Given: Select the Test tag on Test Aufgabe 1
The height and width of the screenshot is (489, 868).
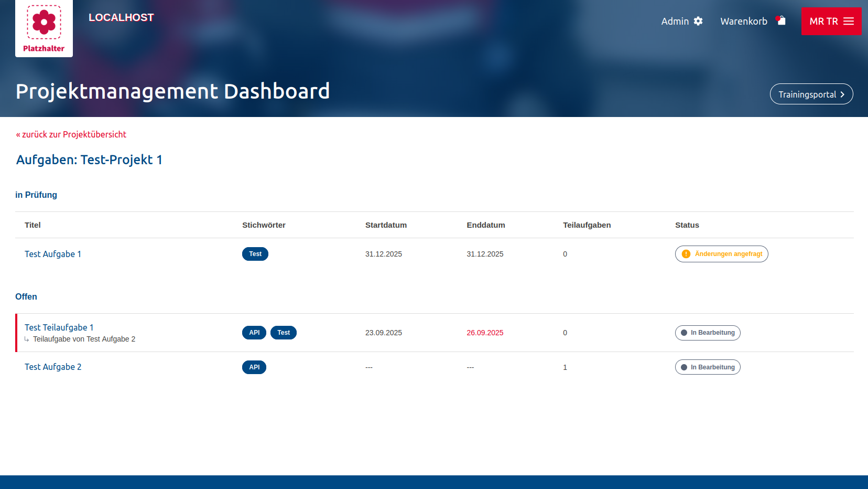Looking at the screenshot, I should point(255,254).
